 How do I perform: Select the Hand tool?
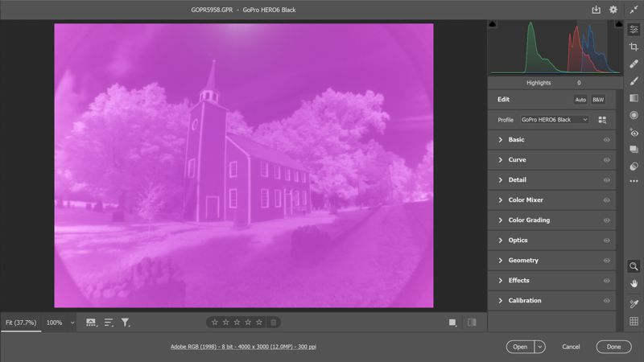click(x=634, y=283)
